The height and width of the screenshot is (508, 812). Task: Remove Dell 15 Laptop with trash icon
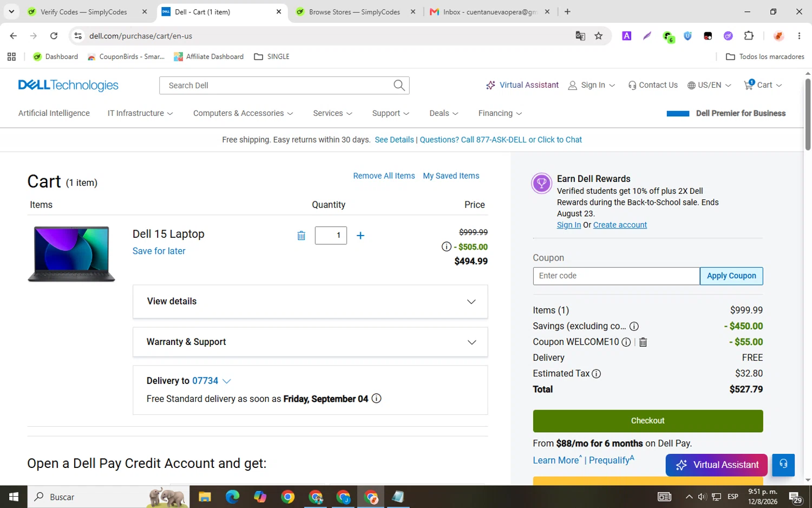tap(301, 236)
